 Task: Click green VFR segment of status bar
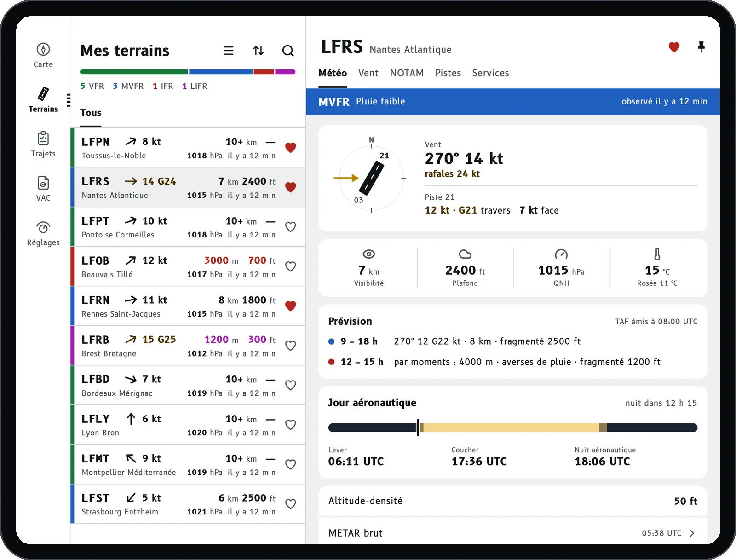point(134,72)
